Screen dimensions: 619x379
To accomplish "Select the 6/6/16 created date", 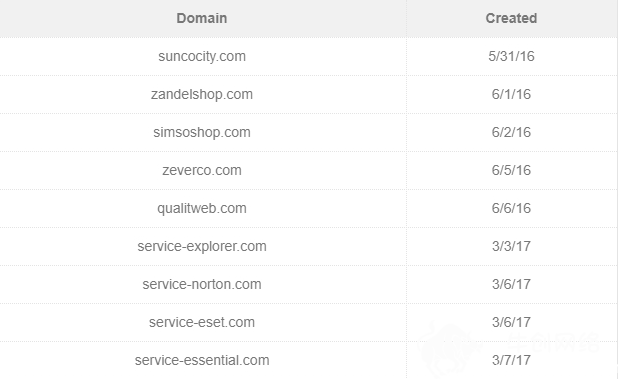I will point(511,208).
